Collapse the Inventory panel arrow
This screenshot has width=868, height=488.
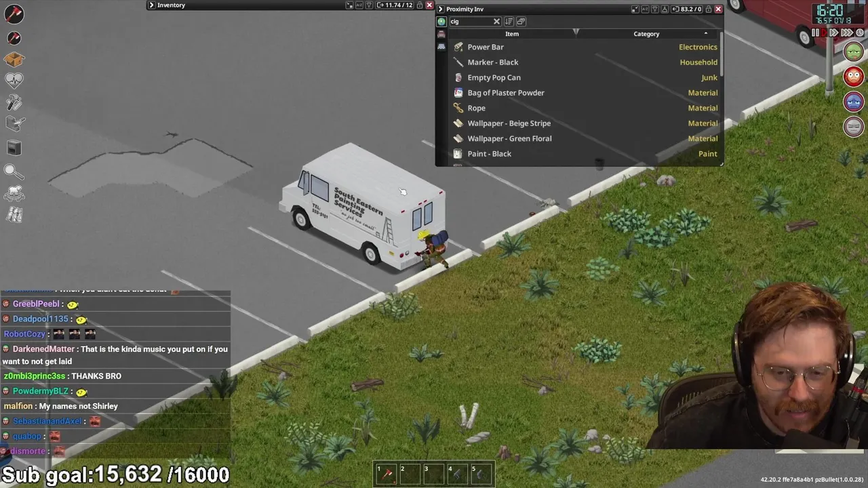(x=152, y=5)
